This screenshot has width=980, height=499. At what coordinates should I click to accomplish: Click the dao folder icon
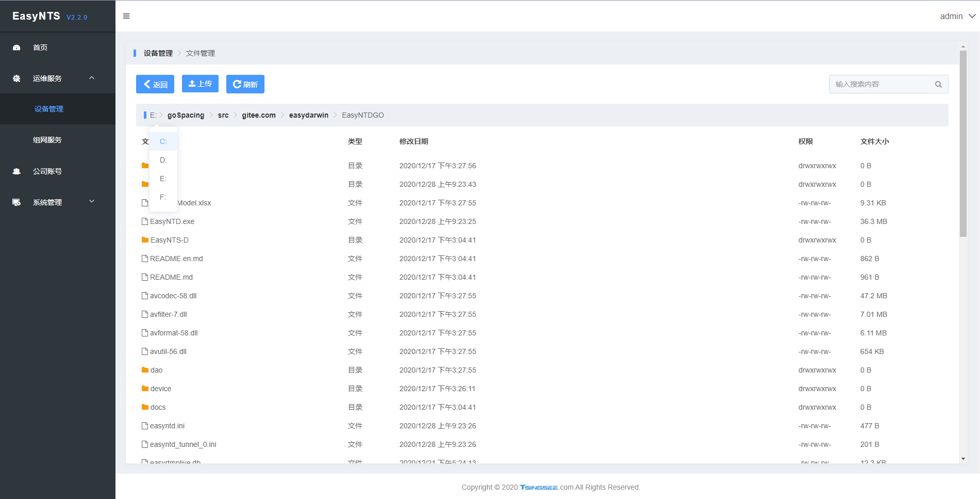pos(145,370)
